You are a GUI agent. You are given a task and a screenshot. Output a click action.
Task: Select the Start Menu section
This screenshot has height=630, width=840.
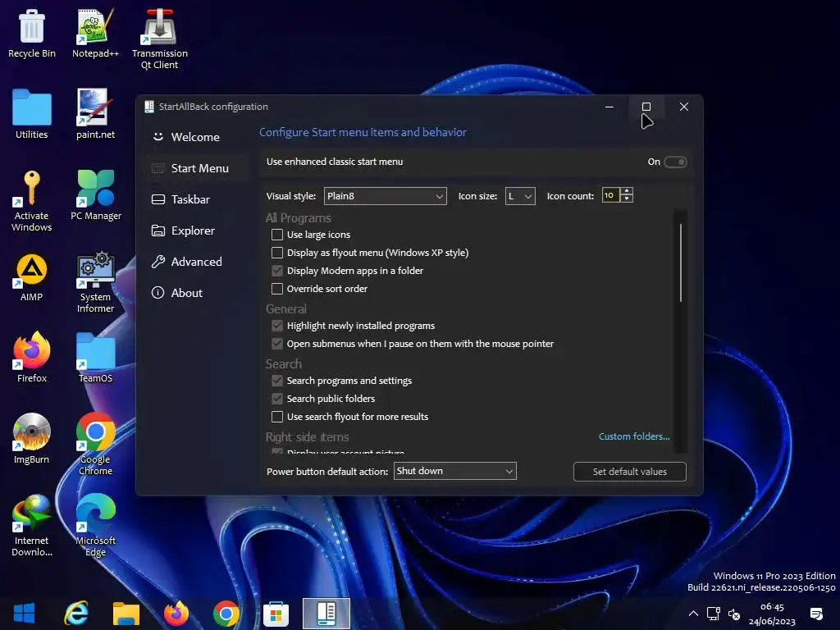(x=195, y=168)
